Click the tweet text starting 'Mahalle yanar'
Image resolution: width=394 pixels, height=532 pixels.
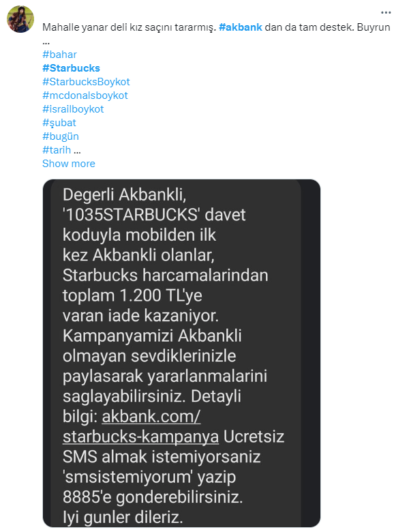coord(129,27)
